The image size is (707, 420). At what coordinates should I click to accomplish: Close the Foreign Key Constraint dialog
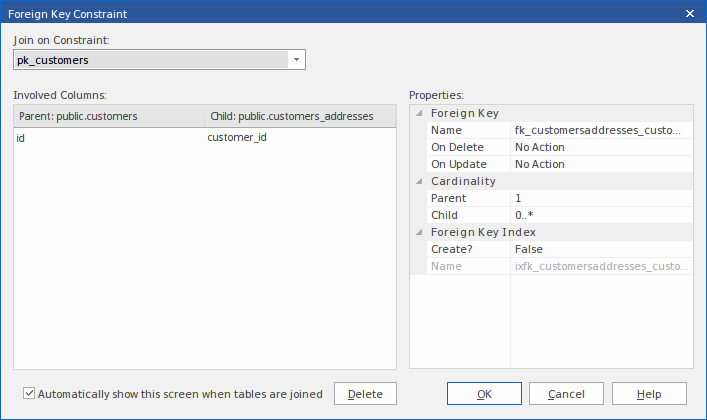[x=690, y=13]
